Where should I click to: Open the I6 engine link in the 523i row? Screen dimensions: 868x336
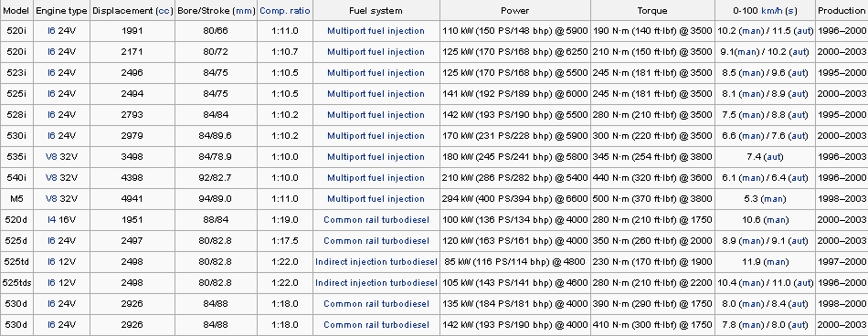pyautogui.click(x=51, y=73)
